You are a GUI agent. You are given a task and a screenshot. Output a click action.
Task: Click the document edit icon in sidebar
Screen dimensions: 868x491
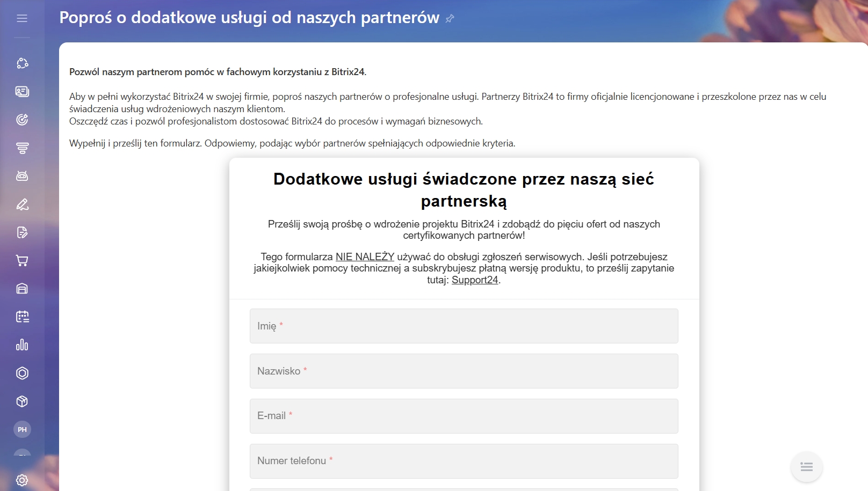tap(22, 232)
